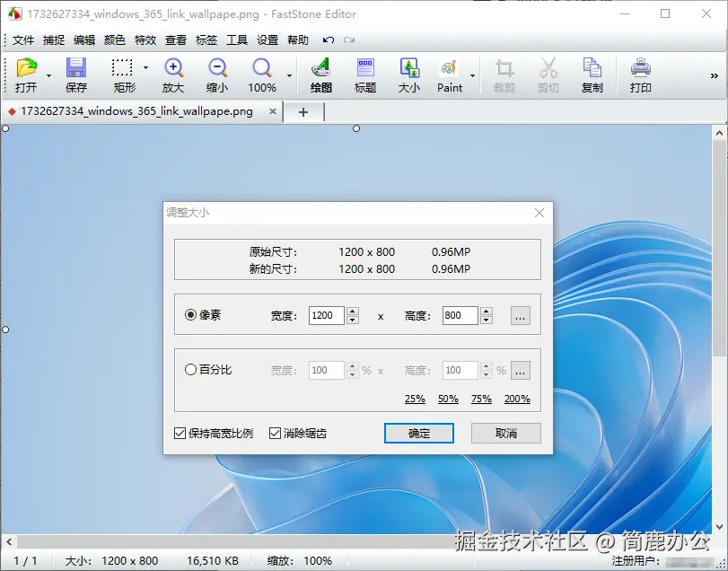This screenshot has width=728, height=571.
Task: Undo the last action arrow
Action: (x=329, y=40)
